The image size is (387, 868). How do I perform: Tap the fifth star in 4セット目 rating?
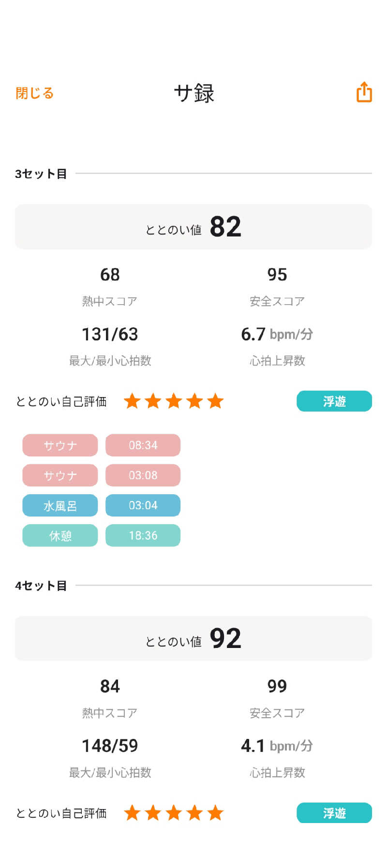coord(215,813)
